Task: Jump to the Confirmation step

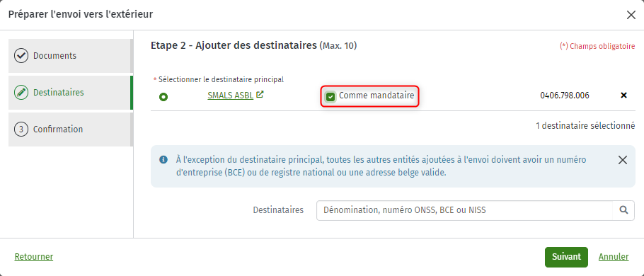Action: click(x=70, y=130)
